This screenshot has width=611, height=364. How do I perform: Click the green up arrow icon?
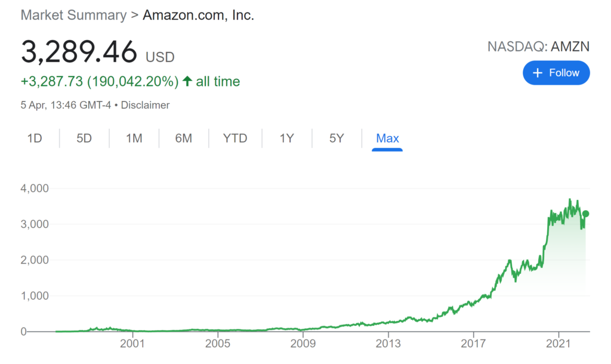click(187, 81)
